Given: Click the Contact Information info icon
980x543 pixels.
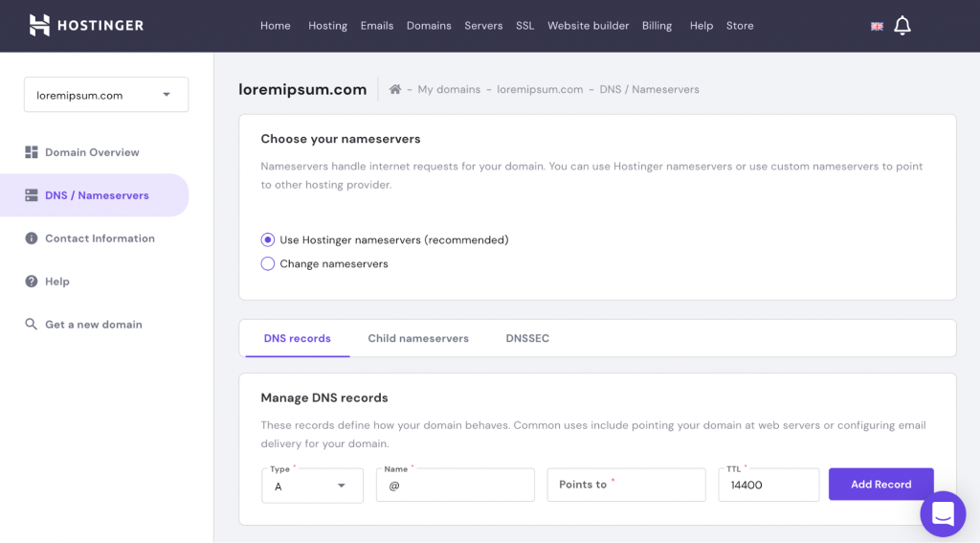Looking at the screenshot, I should pos(32,238).
